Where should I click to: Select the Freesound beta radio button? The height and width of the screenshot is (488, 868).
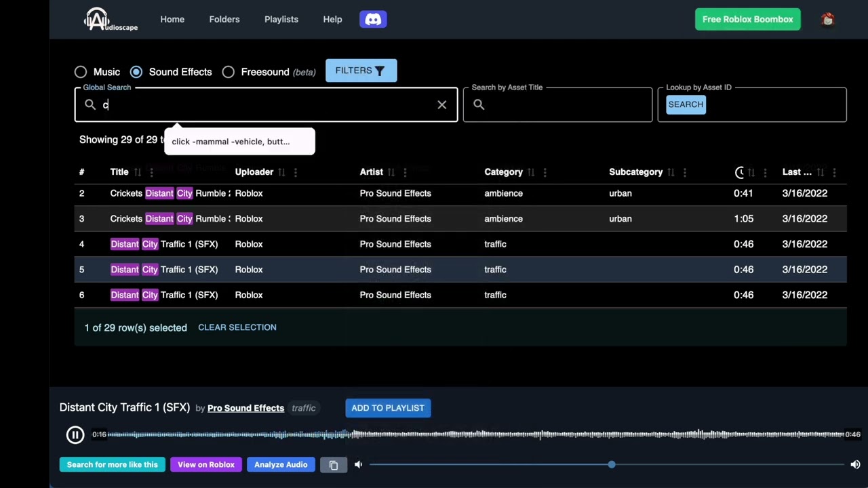coord(229,72)
